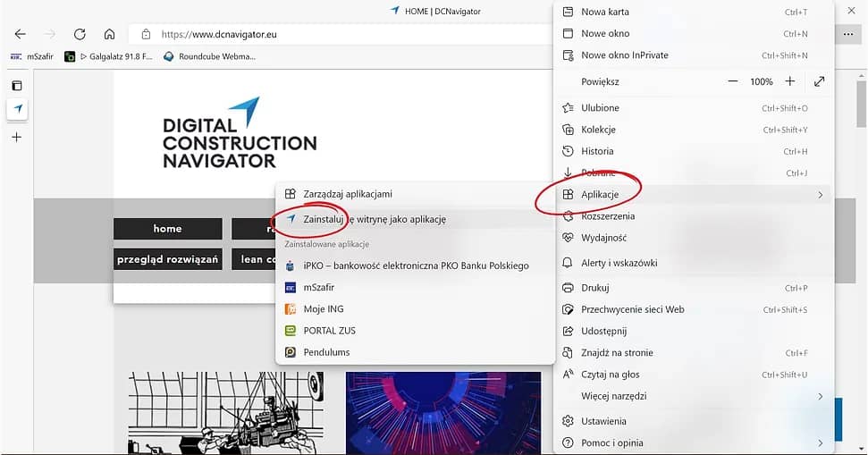The height and width of the screenshot is (455, 868).
Task: Click the Aplikacje menu icon
Action: [x=568, y=194]
